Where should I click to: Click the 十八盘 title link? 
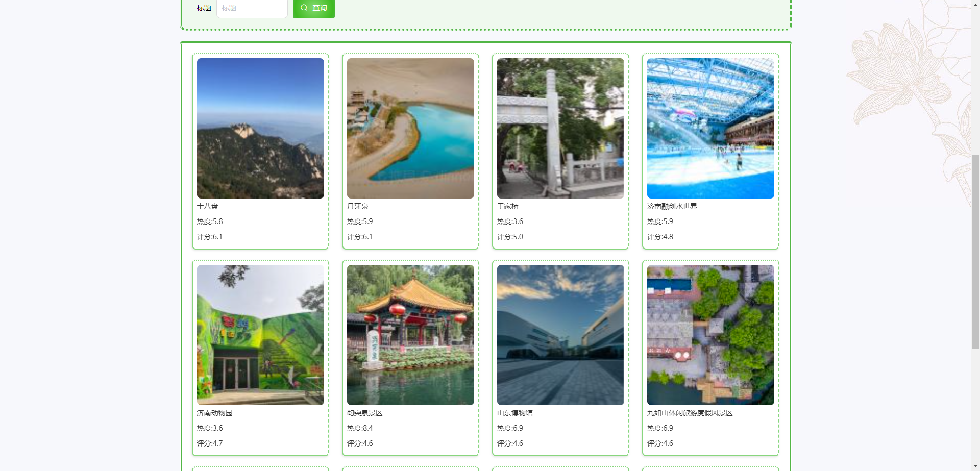pyautogui.click(x=208, y=206)
